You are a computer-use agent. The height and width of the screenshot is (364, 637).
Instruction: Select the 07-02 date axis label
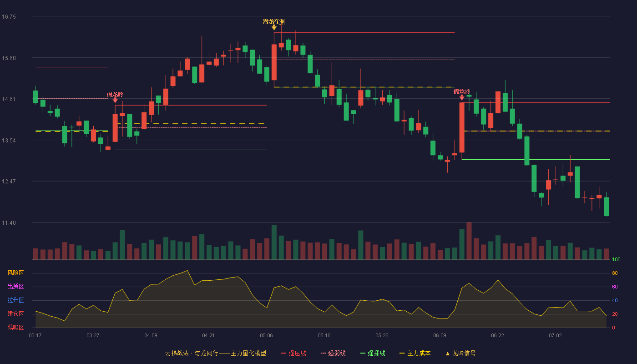[x=555, y=335]
